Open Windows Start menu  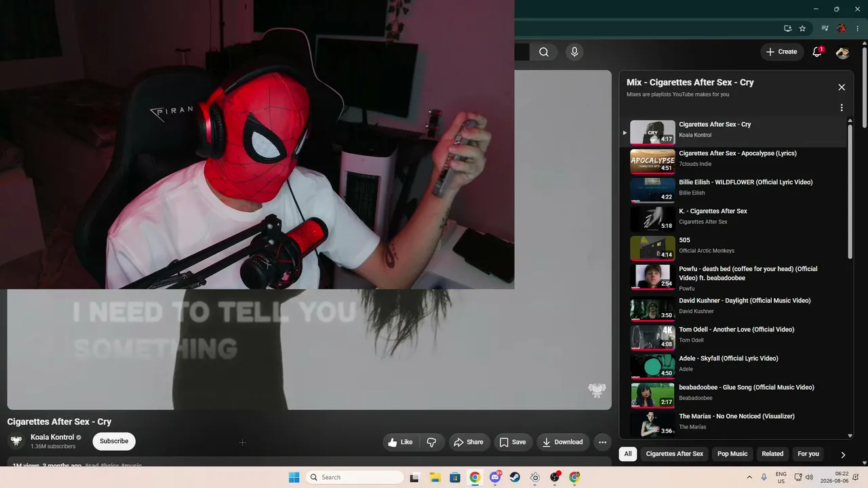pyautogui.click(x=294, y=477)
